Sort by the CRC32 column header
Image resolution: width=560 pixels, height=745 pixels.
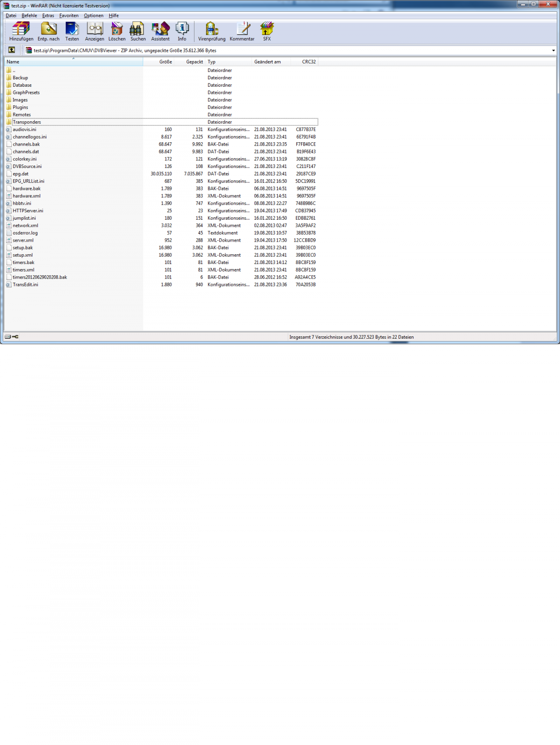point(304,62)
